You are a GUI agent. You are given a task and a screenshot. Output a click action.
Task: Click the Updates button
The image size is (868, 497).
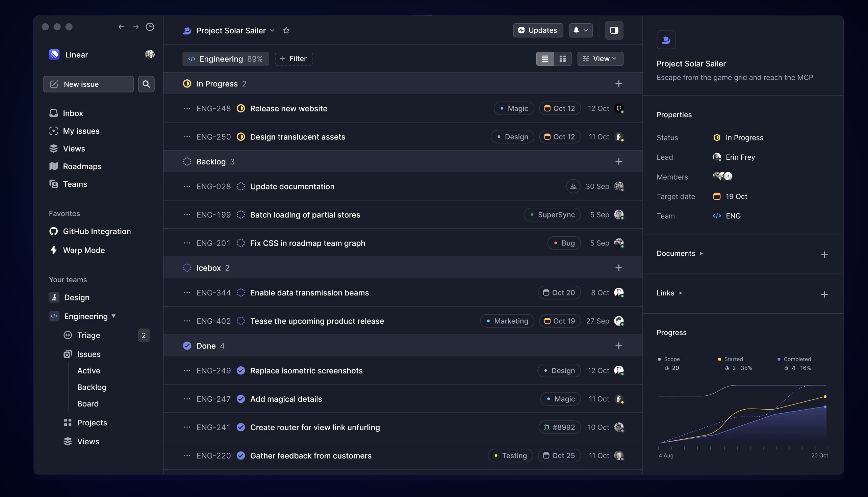click(x=537, y=30)
